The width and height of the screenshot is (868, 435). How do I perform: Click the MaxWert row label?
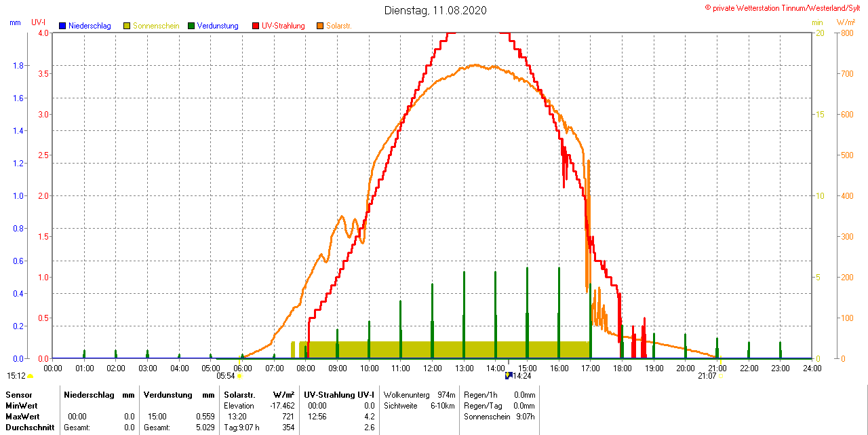point(22,416)
